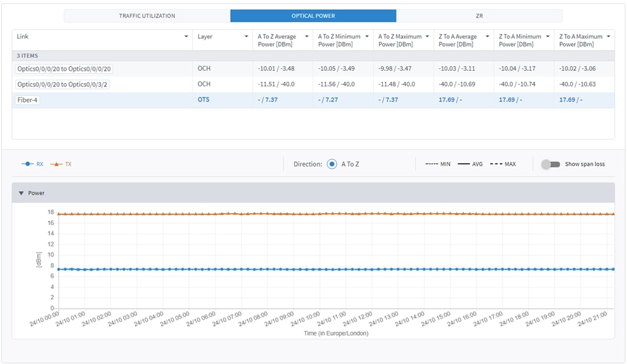Click the Fiber-4 link name

coord(27,100)
